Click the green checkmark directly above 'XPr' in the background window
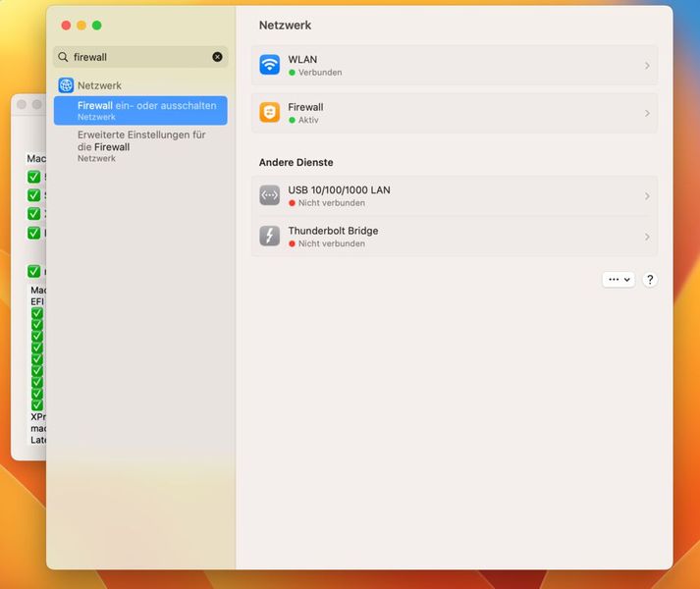Viewport: 700px width, 589px height. coord(37,405)
